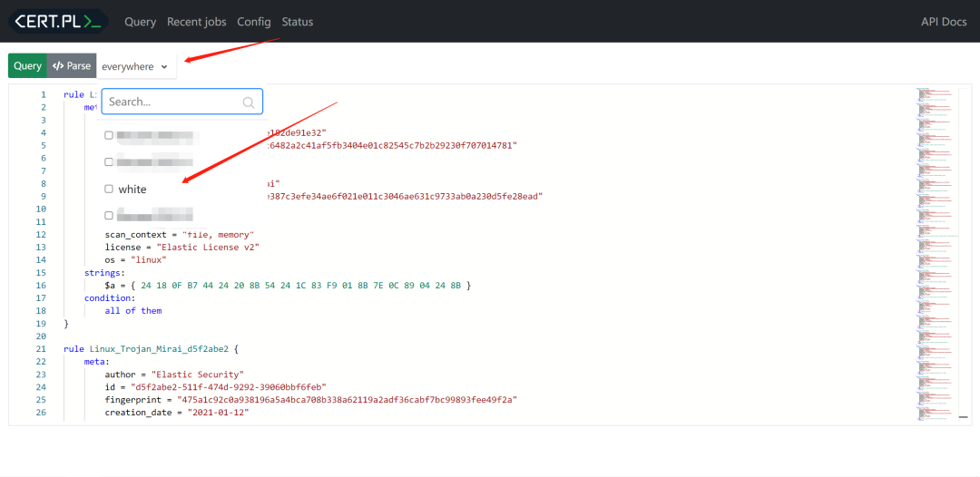
Task: Tick the first blurred dataset checkbox
Action: pyautogui.click(x=109, y=135)
